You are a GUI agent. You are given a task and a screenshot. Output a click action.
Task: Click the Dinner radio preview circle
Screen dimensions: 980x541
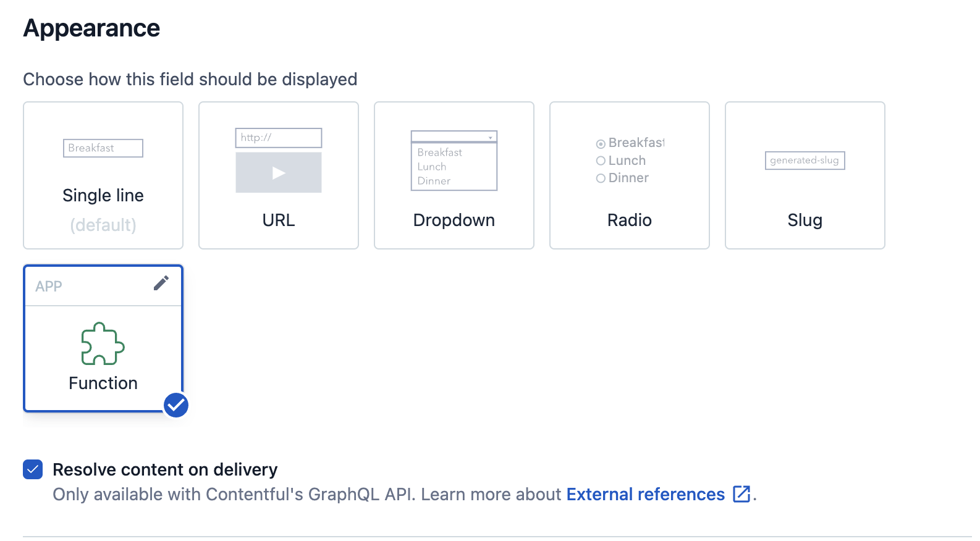tap(601, 178)
